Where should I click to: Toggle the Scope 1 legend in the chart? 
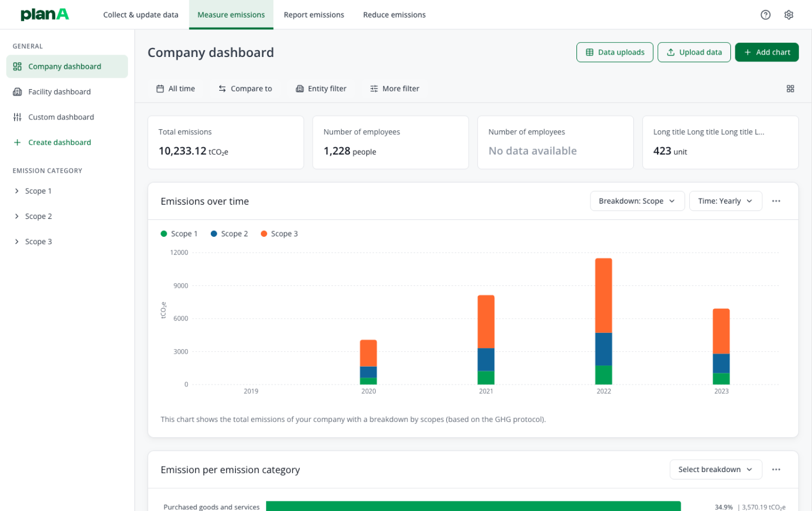tap(179, 233)
